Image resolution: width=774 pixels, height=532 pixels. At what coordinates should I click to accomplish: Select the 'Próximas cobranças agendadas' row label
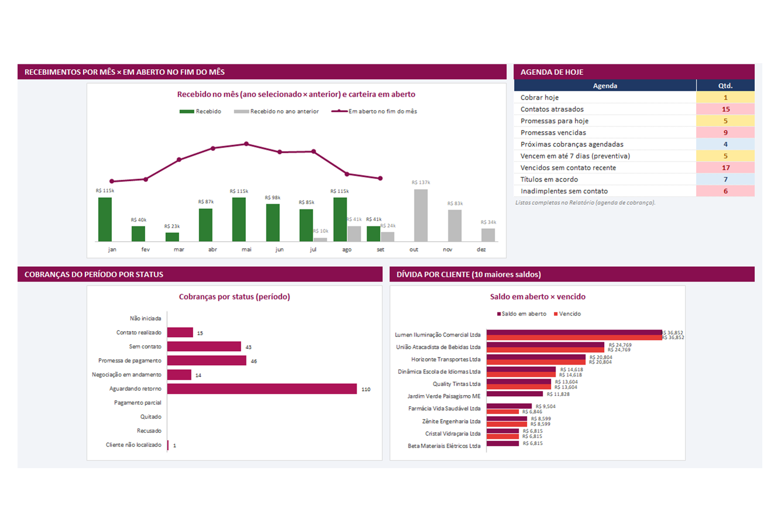coord(572,145)
